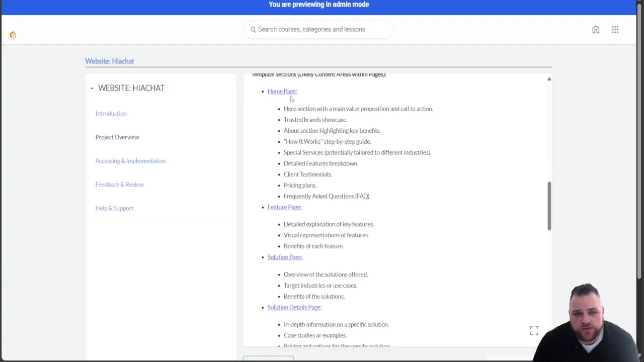Open the Solution Details Page link
Image resolution: width=644 pixels, height=362 pixels.
click(294, 307)
